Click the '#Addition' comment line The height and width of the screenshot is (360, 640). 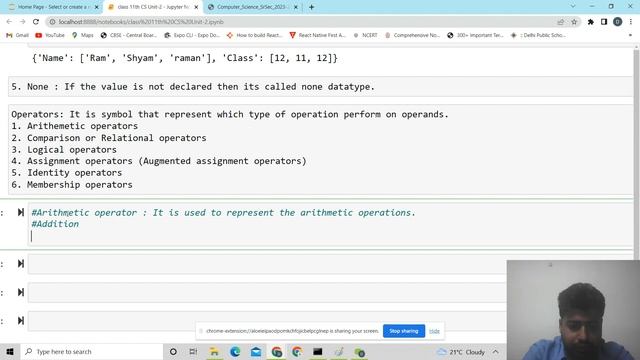pos(55,224)
